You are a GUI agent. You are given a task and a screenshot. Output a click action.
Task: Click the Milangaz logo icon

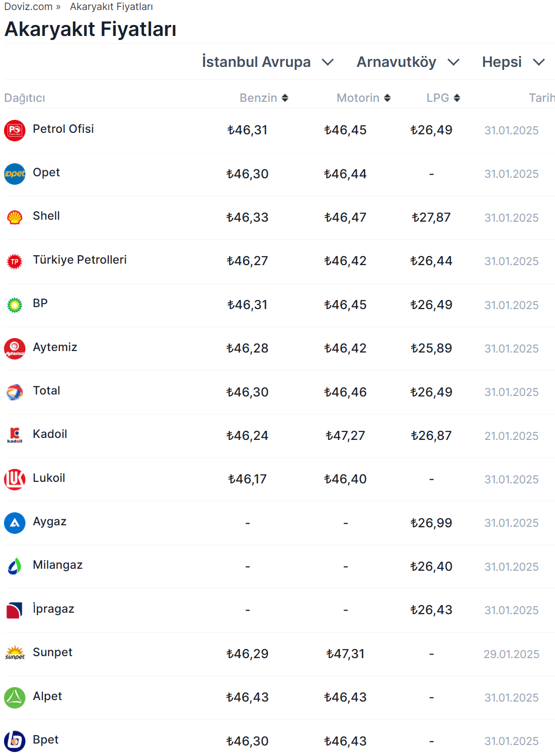(x=14, y=566)
